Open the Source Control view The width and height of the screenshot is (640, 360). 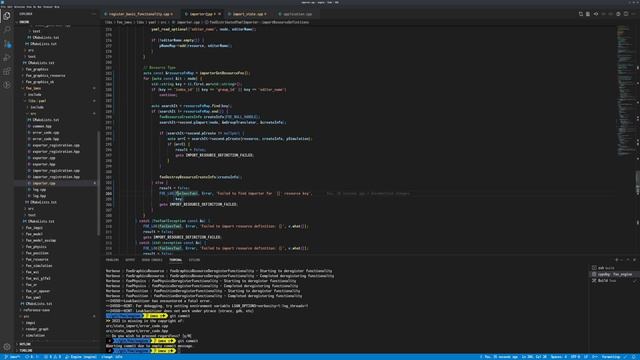pyautogui.click(x=7, y=44)
